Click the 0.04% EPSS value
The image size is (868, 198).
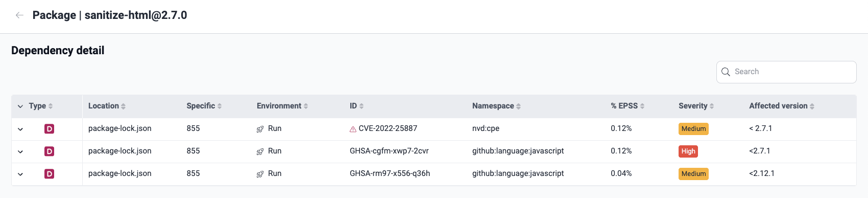tap(621, 173)
